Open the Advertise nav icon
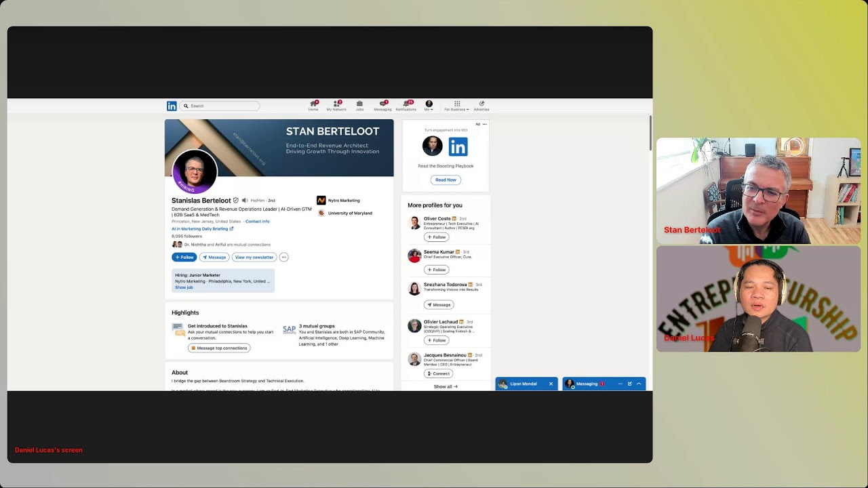This screenshot has height=488, width=868. [x=481, y=106]
